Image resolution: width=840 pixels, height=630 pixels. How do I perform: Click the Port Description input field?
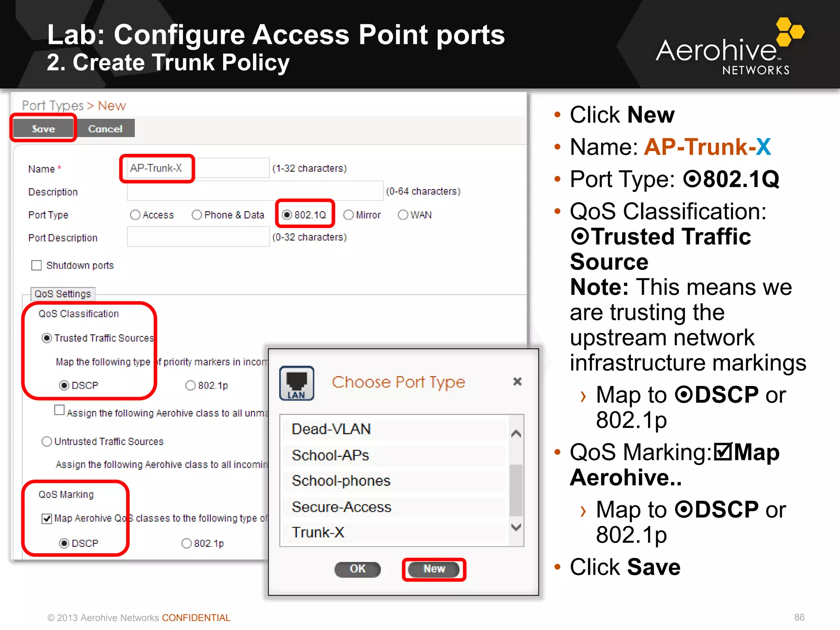198,237
